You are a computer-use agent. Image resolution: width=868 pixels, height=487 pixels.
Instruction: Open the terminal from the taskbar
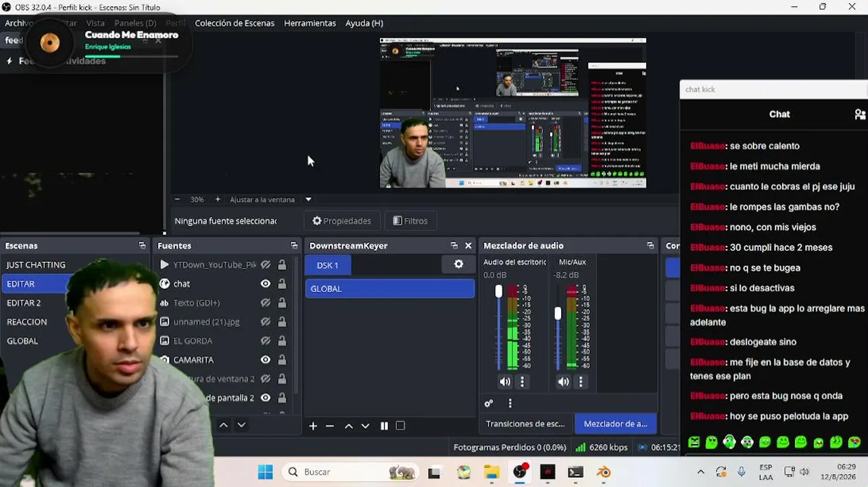pos(575,472)
